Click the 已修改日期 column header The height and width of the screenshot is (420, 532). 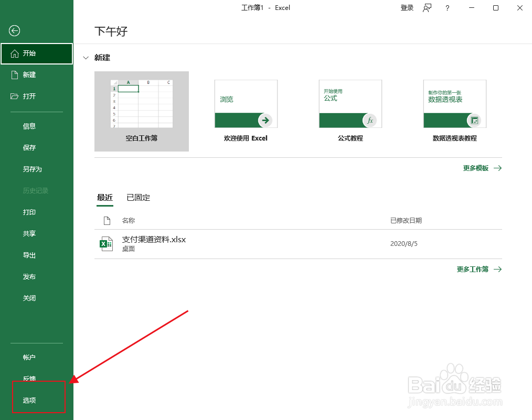click(x=406, y=221)
